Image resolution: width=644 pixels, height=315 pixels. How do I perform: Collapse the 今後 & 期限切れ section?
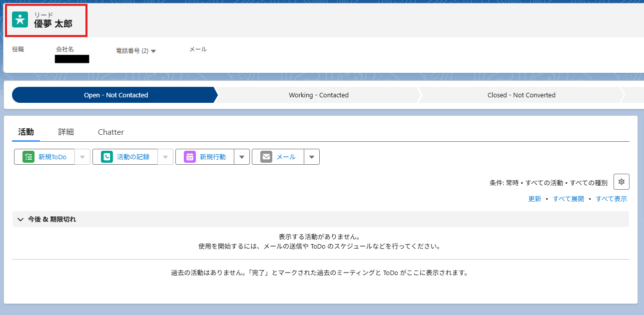[20, 219]
